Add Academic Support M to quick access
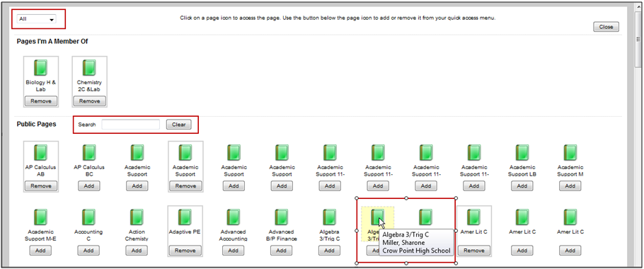The width and height of the screenshot is (644, 269). (x=570, y=186)
